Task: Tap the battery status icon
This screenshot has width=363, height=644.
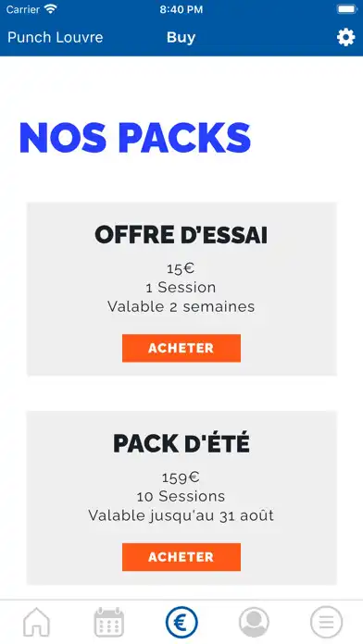Action: tap(347, 9)
